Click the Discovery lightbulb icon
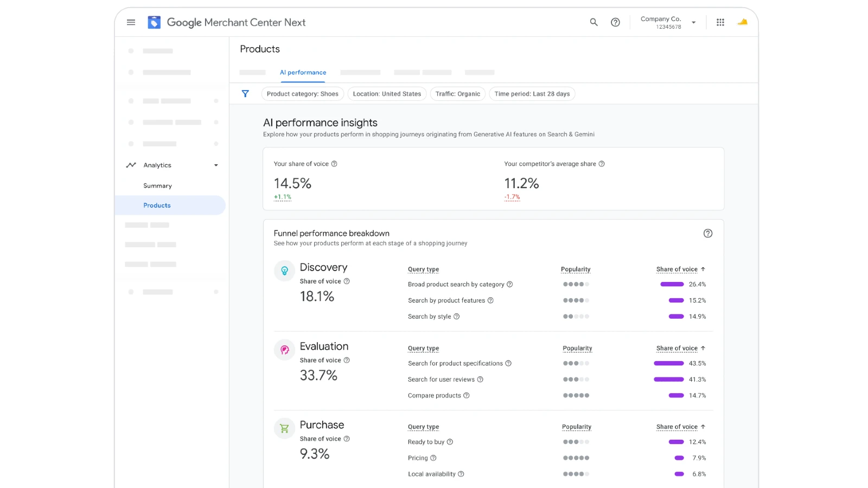 pyautogui.click(x=284, y=271)
